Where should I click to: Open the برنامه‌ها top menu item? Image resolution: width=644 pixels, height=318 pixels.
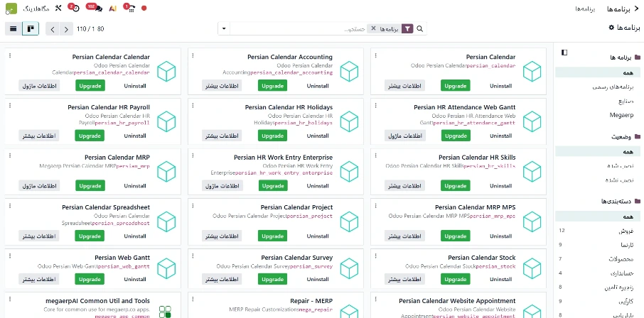tap(585, 9)
